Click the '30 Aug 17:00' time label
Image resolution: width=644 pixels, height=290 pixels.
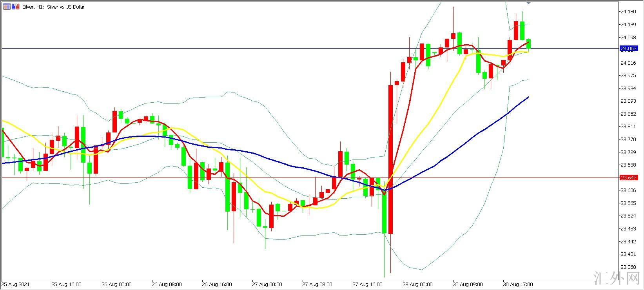pos(518,284)
